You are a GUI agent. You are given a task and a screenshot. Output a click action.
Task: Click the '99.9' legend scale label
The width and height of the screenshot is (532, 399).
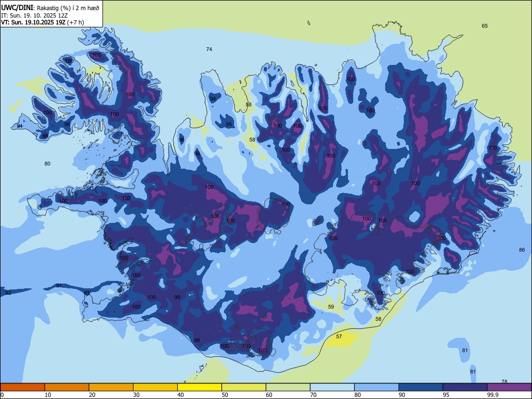click(492, 395)
